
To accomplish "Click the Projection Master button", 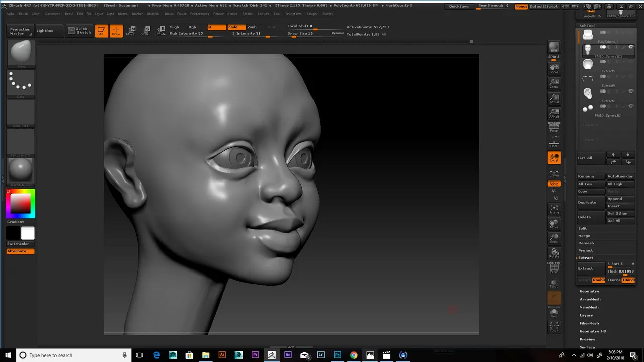I will (20, 31).
